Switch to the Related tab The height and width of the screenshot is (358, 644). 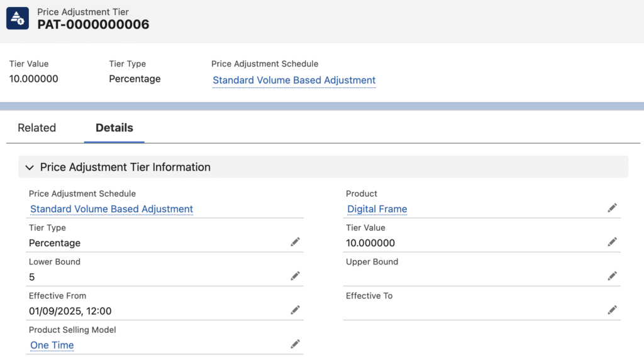point(36,127)
